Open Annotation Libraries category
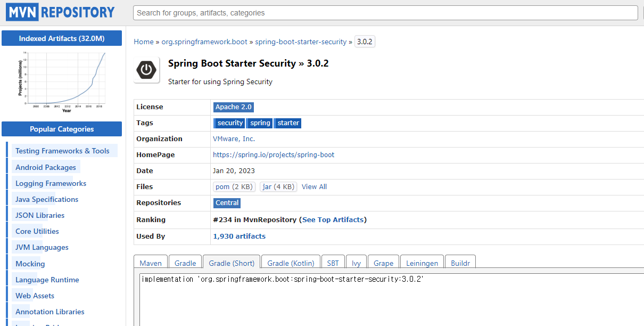 [x=50, y=312]
